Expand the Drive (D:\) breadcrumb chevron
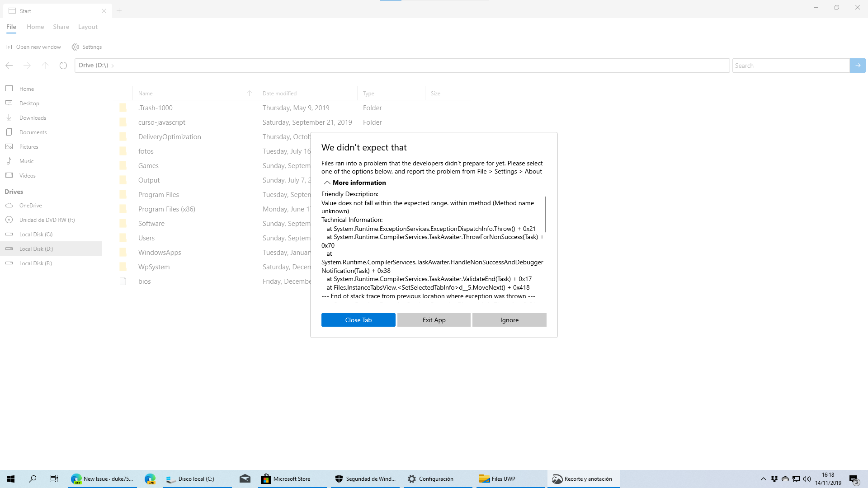Image resolution: width=868 pixels, height=488 pixels. [x=112, y=65]
